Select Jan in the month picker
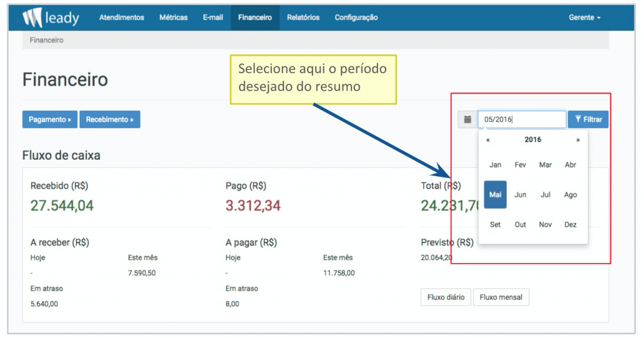The width and height of the screenshot is (644, 338). (x=496, y=165)
